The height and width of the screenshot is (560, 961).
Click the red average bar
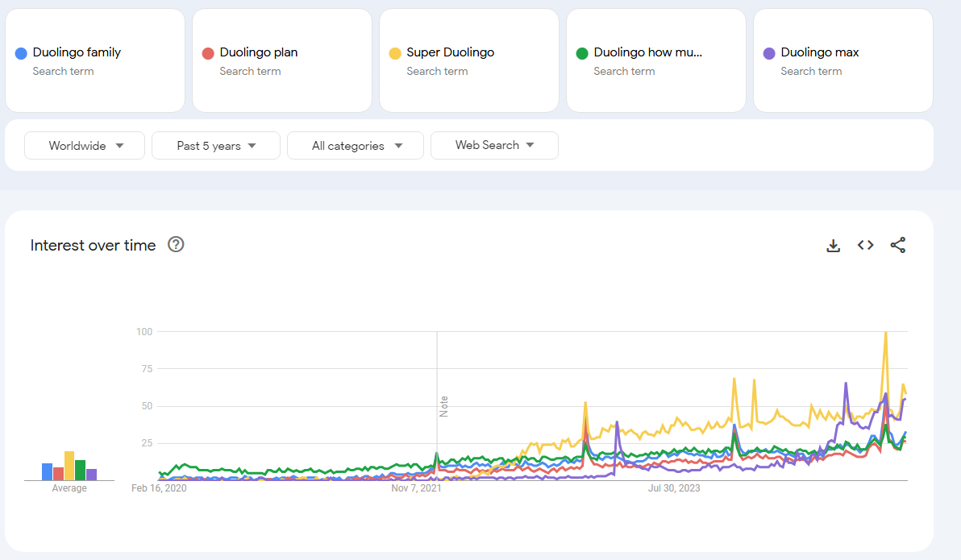(58, 474)
